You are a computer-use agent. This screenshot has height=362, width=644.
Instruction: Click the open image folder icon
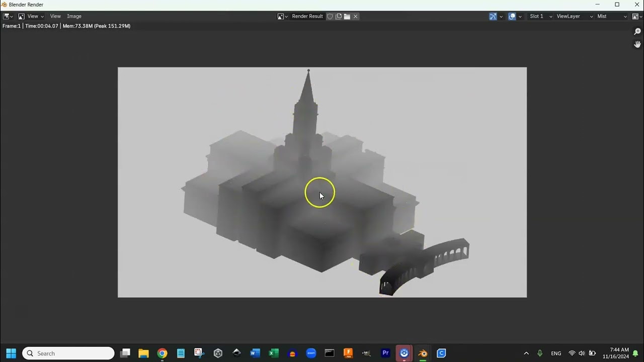pos(347,16)
